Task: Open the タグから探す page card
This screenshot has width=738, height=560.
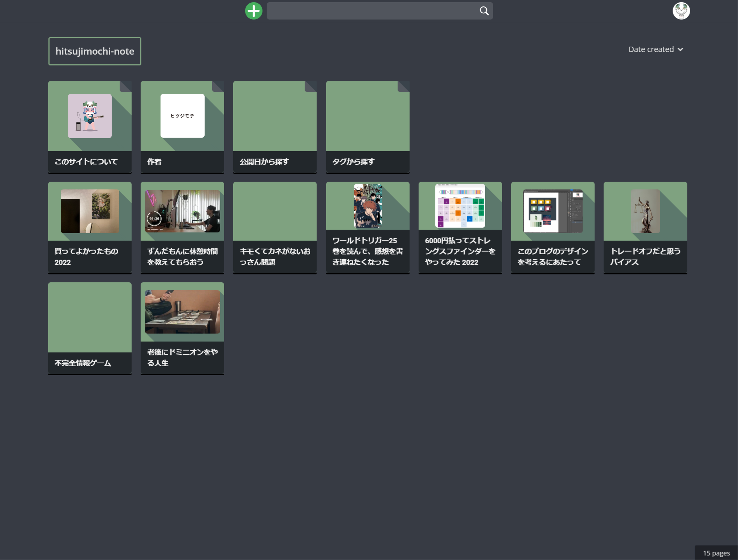Action: [367, 127]
